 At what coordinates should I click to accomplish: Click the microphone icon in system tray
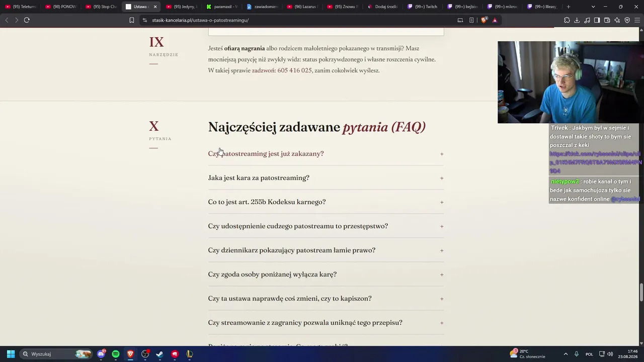click(x=577, y=354)
